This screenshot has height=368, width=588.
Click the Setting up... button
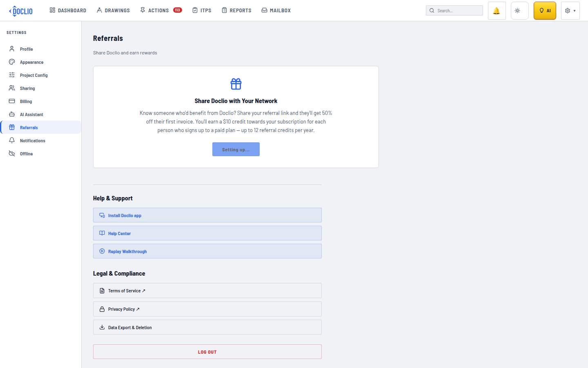pyautogui.click(x=236, y=149)
